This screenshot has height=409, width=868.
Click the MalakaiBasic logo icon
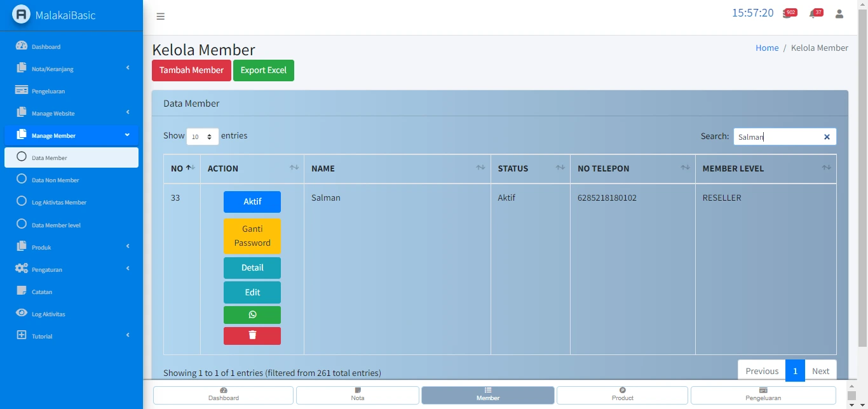coord(22,15)
